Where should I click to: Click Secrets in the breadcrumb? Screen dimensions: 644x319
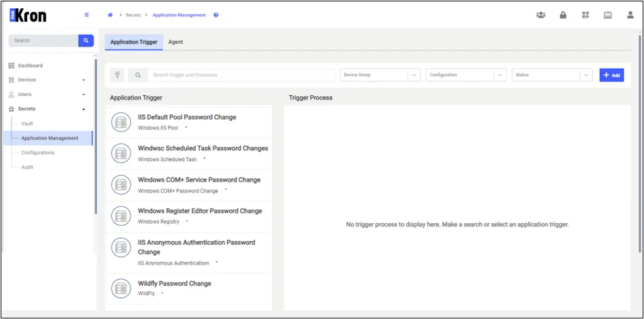(133, 15)
